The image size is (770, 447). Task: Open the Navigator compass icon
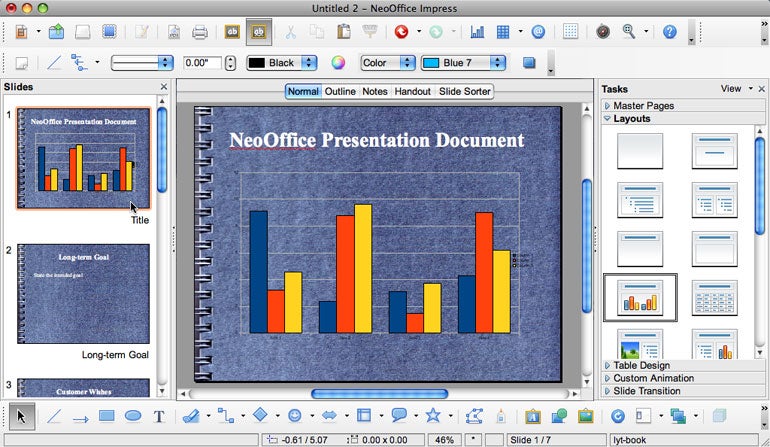pos(603,32)
